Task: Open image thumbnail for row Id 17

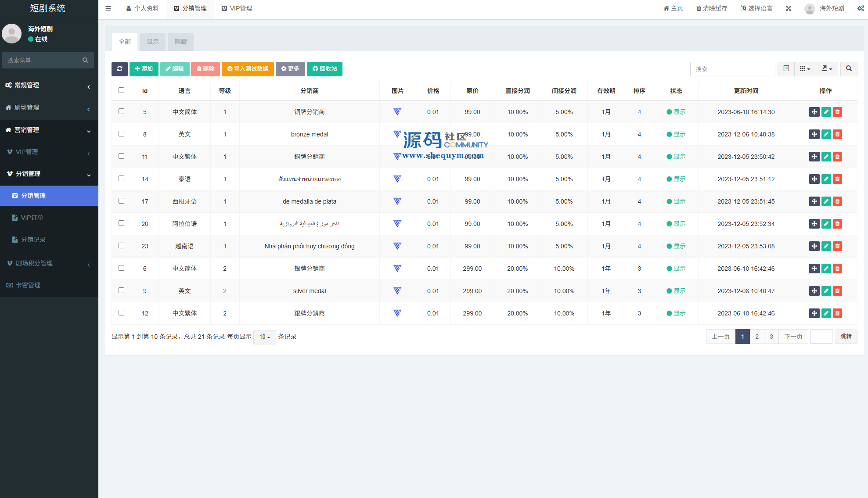Action: click(397, 201)
